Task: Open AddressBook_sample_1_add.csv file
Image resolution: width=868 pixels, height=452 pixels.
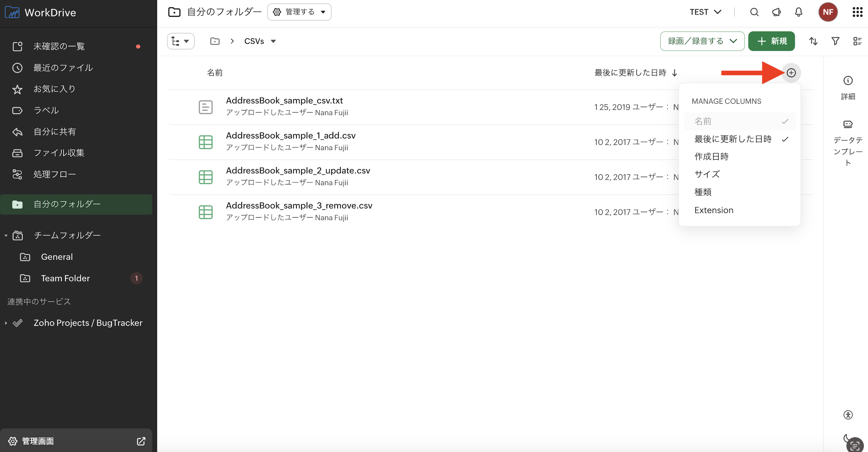Action: 290,135
